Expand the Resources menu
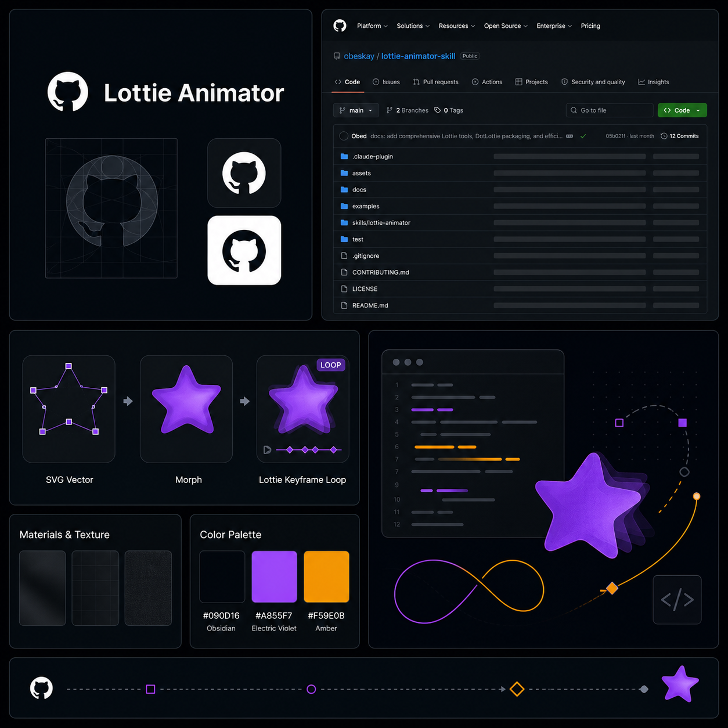Image resolution: width=728 pixels, height=728 pixels. (x=457, y=26)
